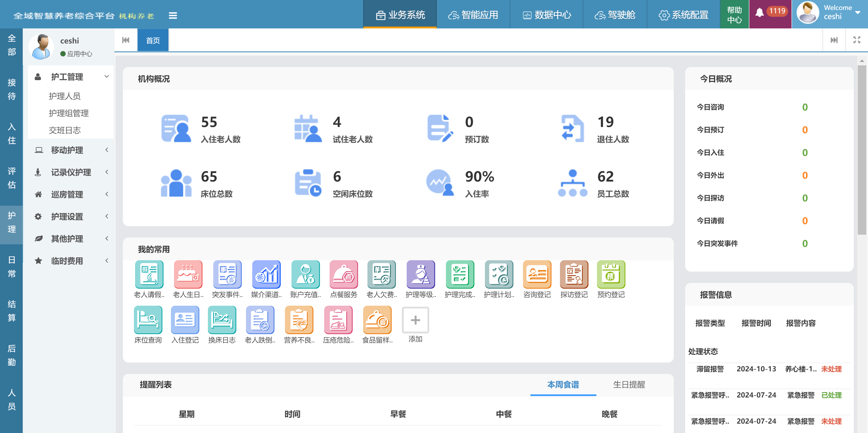Select the 后勤 sidebar category
868x433 pixels.
11,355
